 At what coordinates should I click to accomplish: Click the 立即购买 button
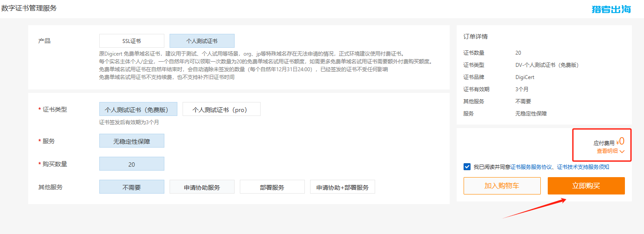coord(586,186)
